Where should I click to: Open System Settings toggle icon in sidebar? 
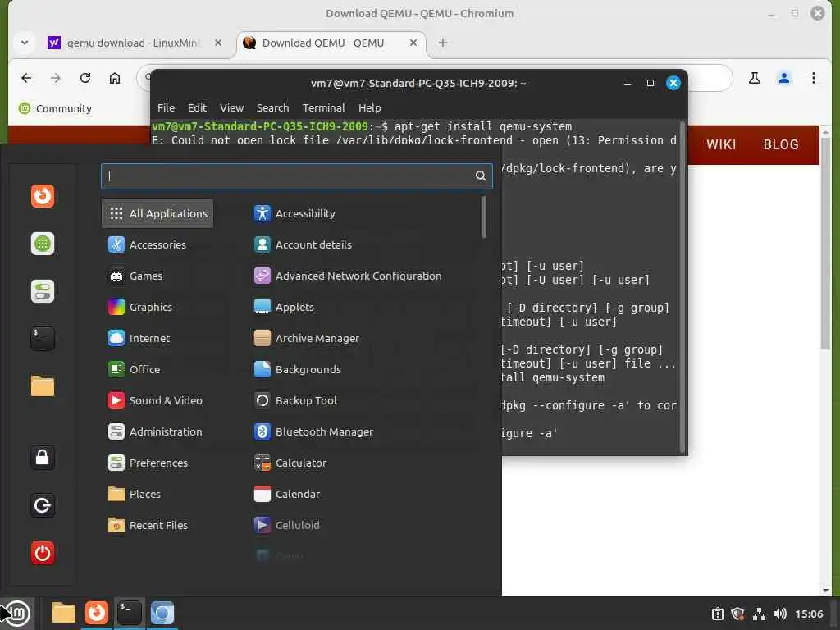point(43,291)
